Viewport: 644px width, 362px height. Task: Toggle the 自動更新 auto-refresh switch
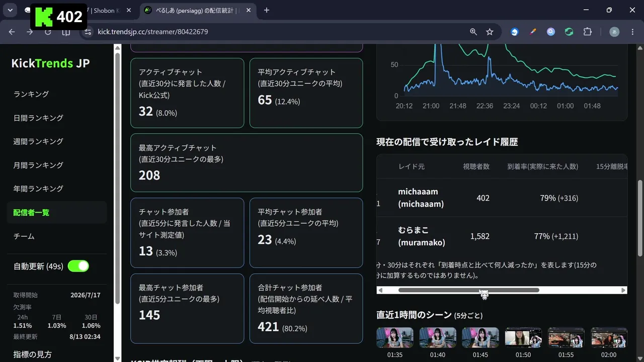tap(78, 266)
